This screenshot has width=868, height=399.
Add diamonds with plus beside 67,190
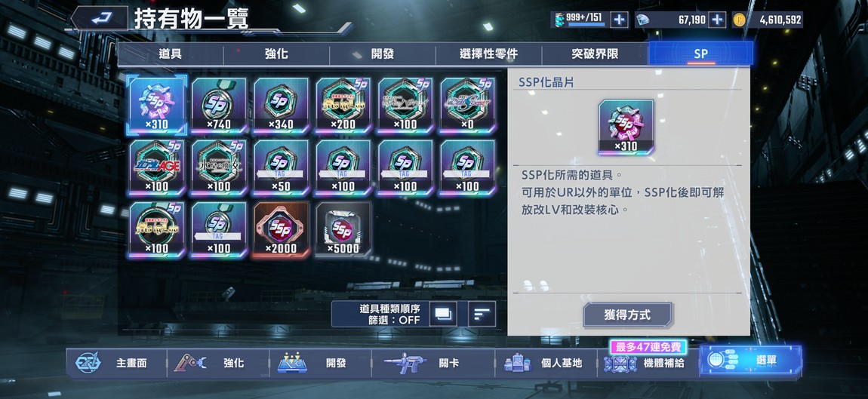click(717, 20)
